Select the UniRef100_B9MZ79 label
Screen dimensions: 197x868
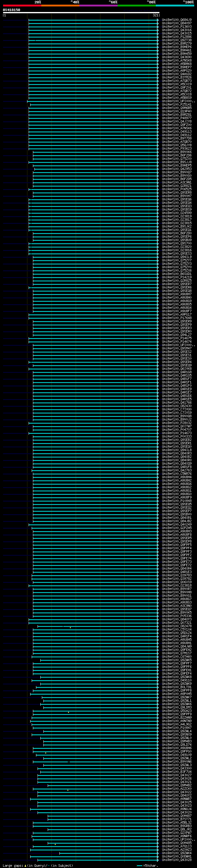[177, 43]
